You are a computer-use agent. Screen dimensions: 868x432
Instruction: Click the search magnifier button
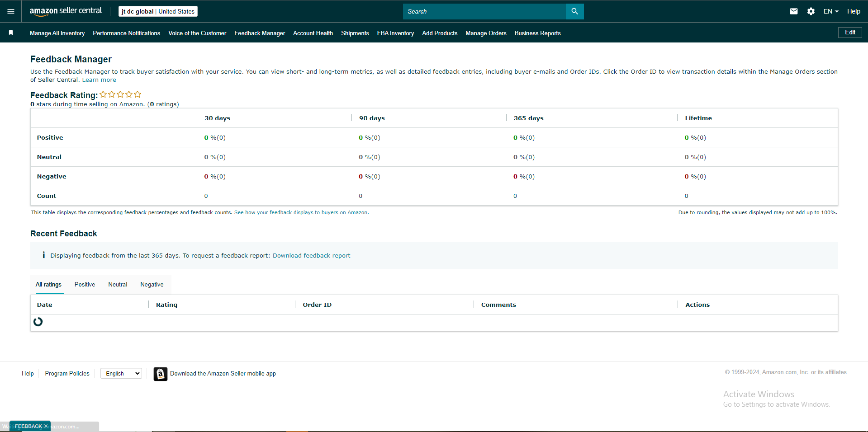(x=574, y=11)
